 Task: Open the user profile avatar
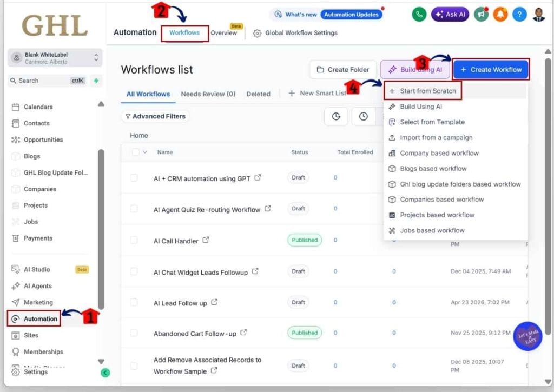538,15
